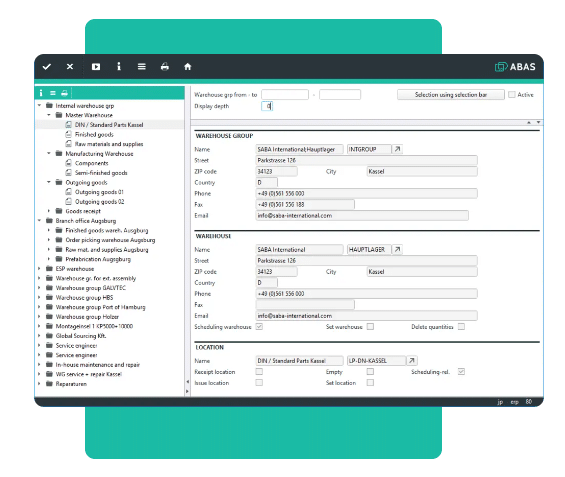Image resolution: width=565 pixels, height=477 pixels.
Task: Click the play/run toolbar icon
Action: 96,67
